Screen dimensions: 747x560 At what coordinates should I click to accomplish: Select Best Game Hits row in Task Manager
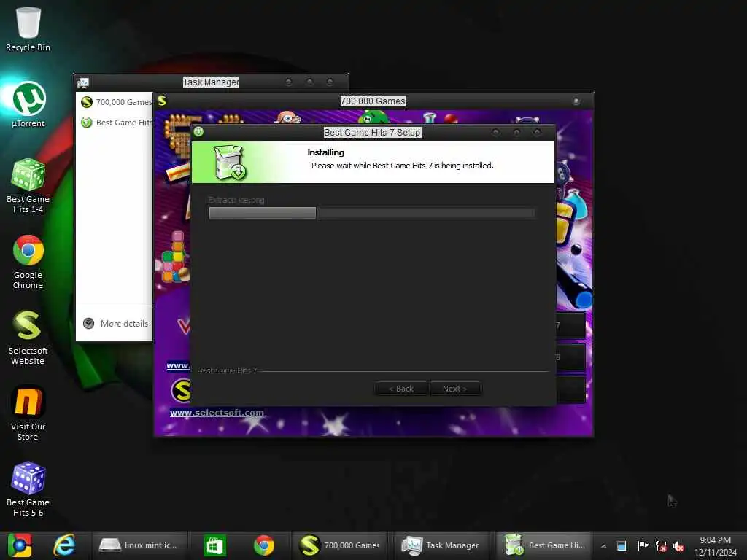pos(115,122)
